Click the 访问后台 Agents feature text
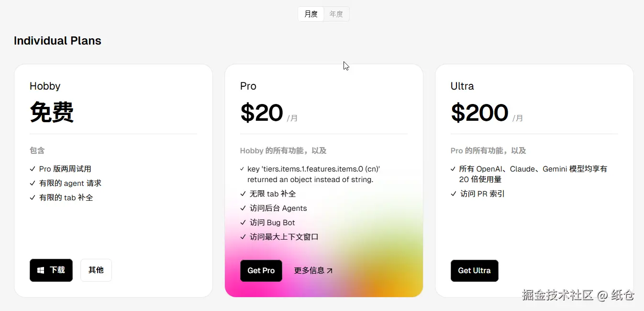Viewport: 644px width, 311px height. (x=278, y=208)
